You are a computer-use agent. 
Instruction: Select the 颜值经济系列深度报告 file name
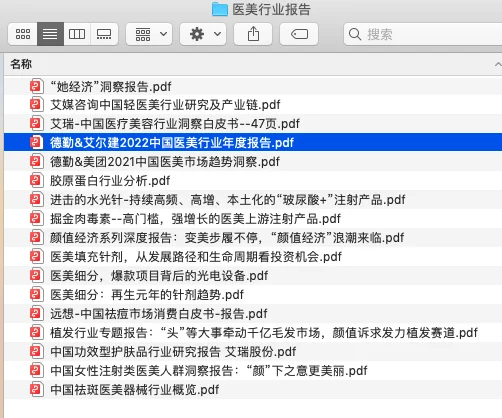[227, 238]
